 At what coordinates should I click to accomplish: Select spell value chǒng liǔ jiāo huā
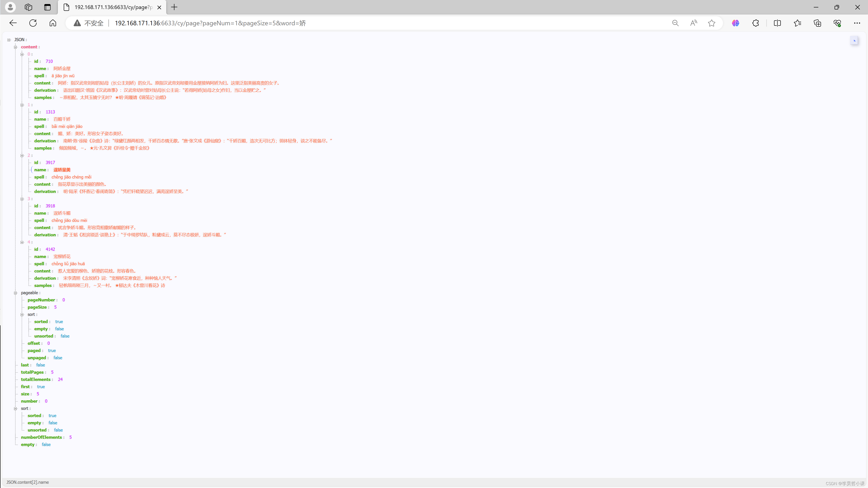click(x=68, y=264)
